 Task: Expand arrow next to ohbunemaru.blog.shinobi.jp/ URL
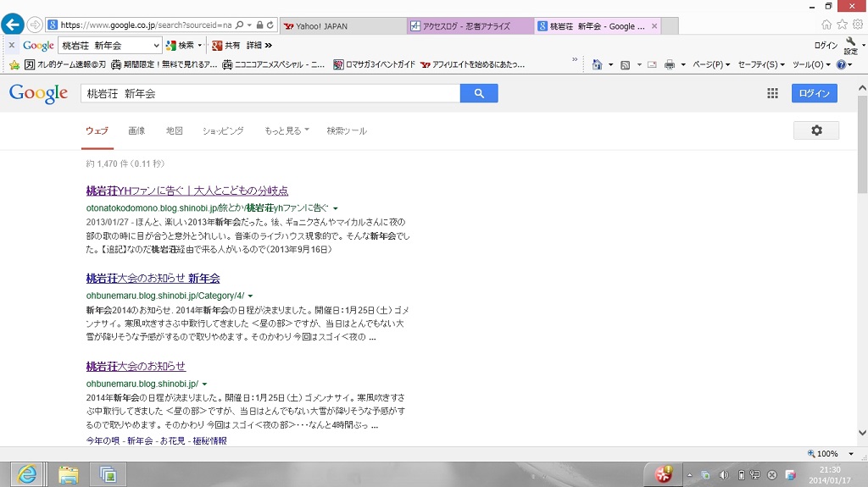[204, 384]
